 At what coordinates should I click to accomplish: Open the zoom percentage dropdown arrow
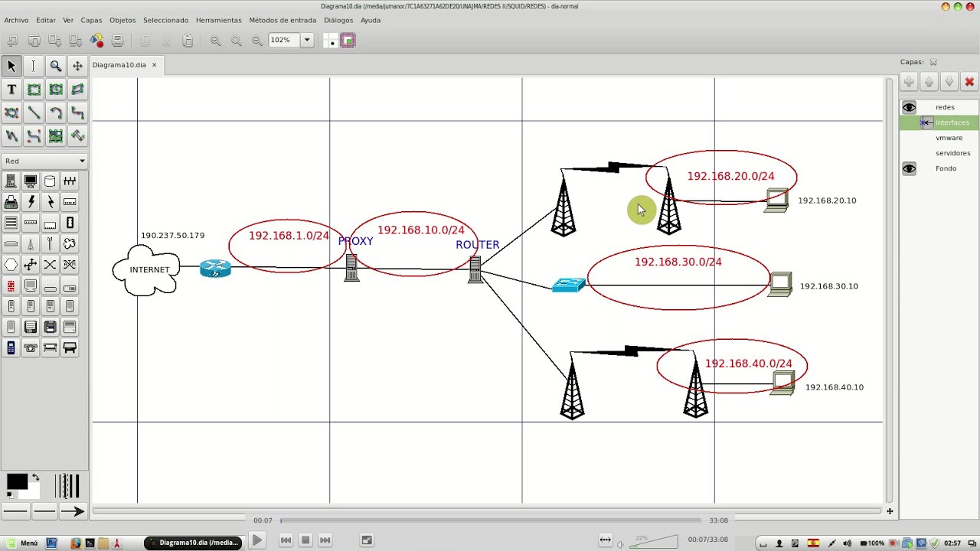(306, 40)
